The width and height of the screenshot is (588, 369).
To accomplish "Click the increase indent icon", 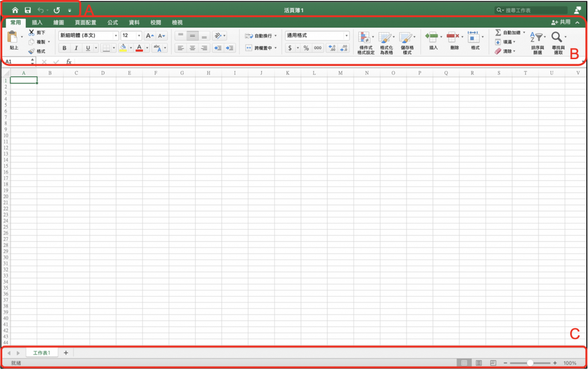I will 230,48.
